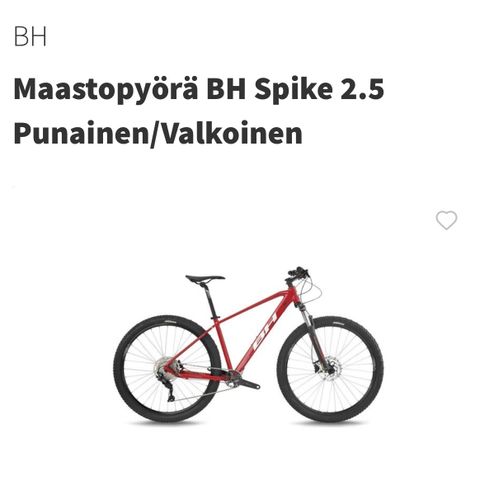Viewport: 480px width, 500px height.
Task: Click the word Punainen/Valkoinen in the title
Action: (158, 133)
